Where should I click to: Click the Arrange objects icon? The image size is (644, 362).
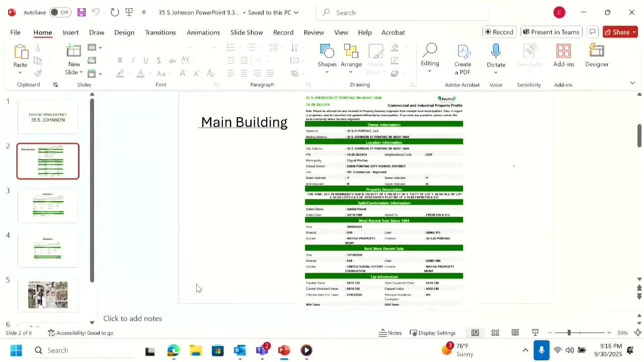(351, 52)
